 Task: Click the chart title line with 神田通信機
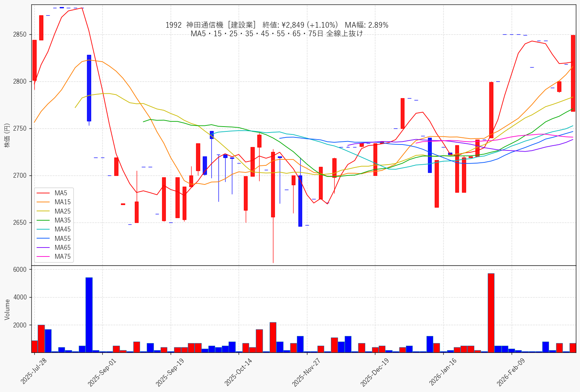coord(277,25)
